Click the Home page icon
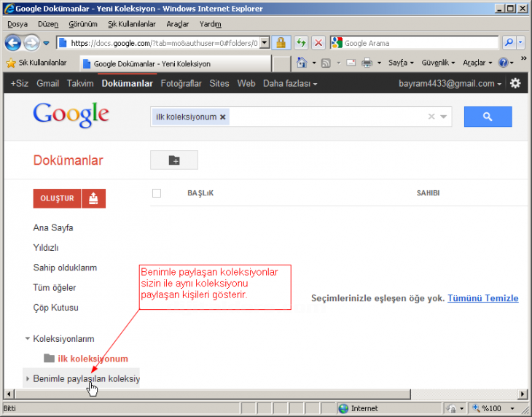Screen dimensions: 532x417 [302, 63]
